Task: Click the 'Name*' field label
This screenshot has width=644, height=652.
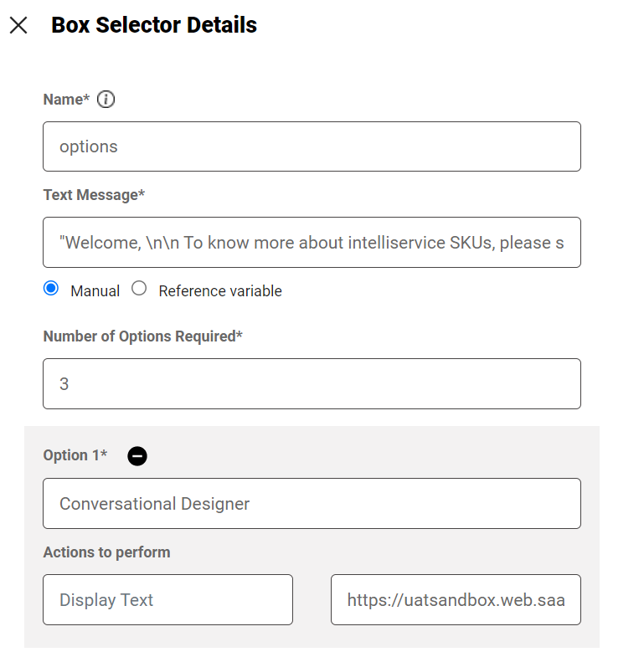Action: 66,100
